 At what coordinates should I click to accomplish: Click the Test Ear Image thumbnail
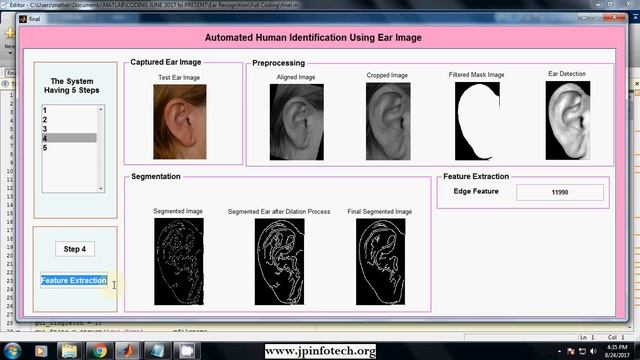180,122
